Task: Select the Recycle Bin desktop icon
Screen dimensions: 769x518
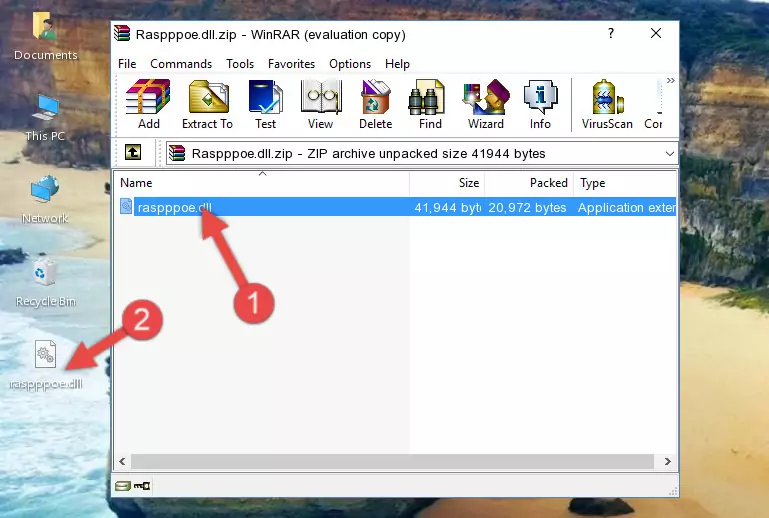Action: [x=45, y=283]
